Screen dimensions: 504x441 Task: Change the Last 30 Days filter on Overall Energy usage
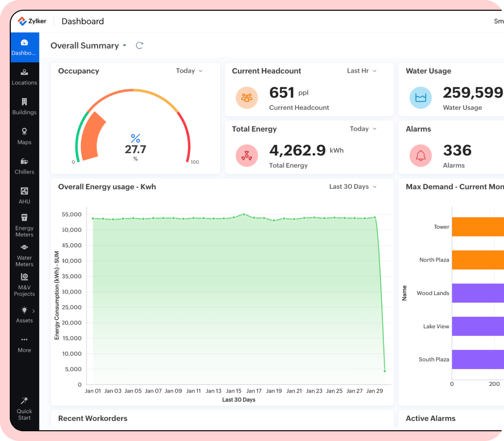(353, 186)
